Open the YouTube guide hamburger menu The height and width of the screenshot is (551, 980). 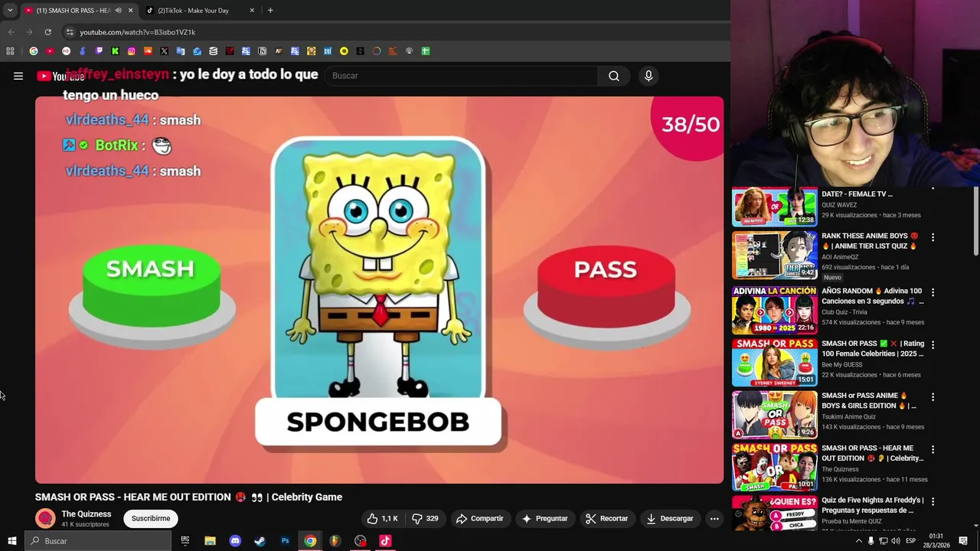(x=18, y=76)
